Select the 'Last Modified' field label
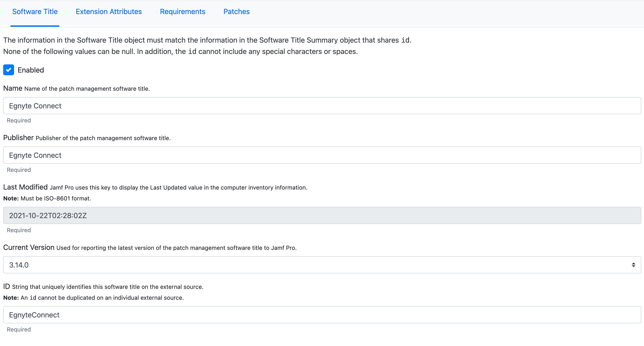 tap(26, 187)
